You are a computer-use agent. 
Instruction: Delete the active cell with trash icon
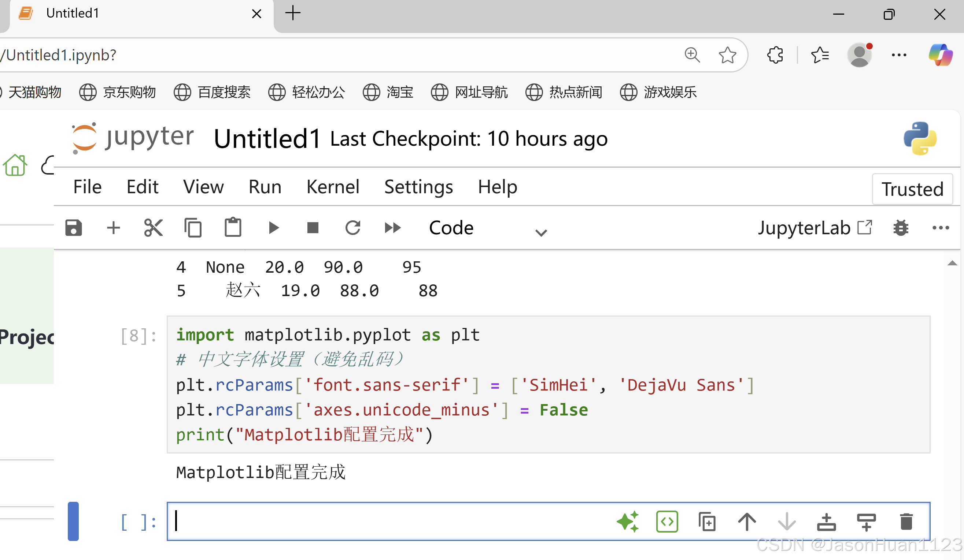pos(906,522)
